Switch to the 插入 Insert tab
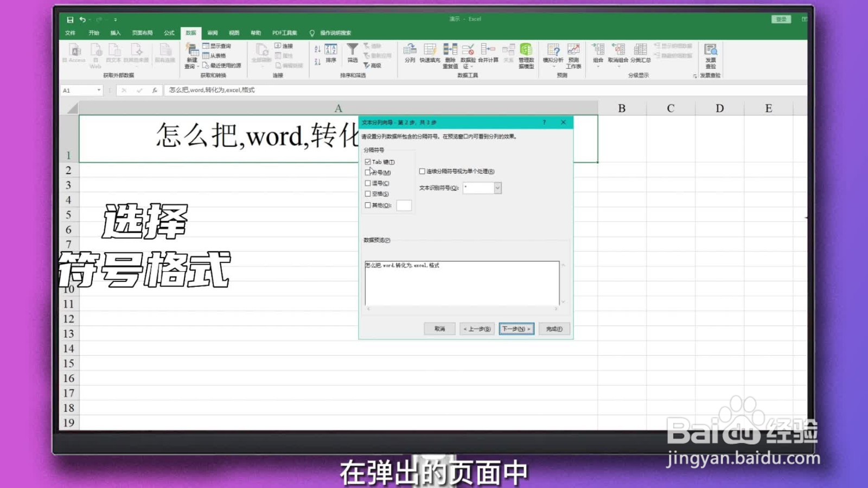This screenshot has height=488, width=868. [x=116, y=33]
